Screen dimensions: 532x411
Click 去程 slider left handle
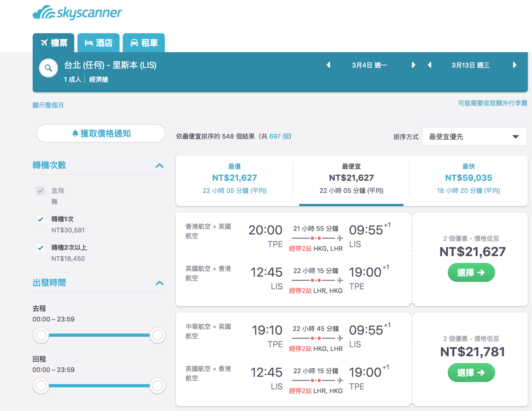tap(41, 335)
